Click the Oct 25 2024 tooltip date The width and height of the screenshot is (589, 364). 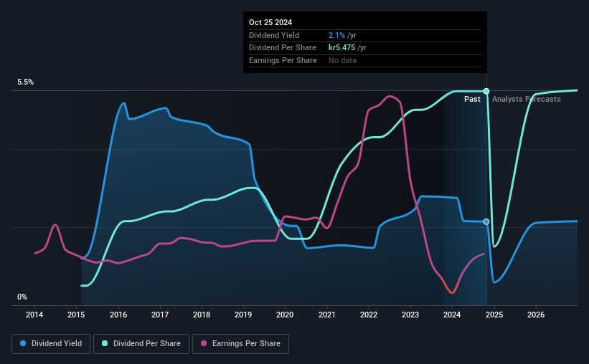pyautogui.click(x=270, y=22)
